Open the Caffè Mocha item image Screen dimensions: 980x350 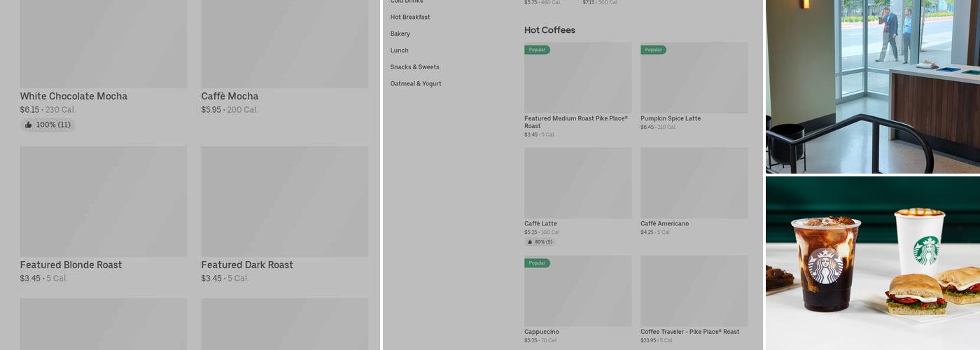pos(285,43)
